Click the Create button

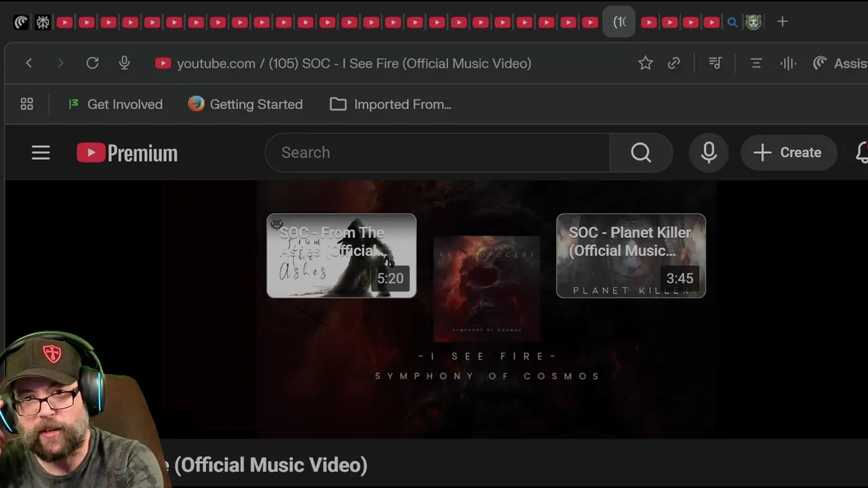[x=787, y=152]
